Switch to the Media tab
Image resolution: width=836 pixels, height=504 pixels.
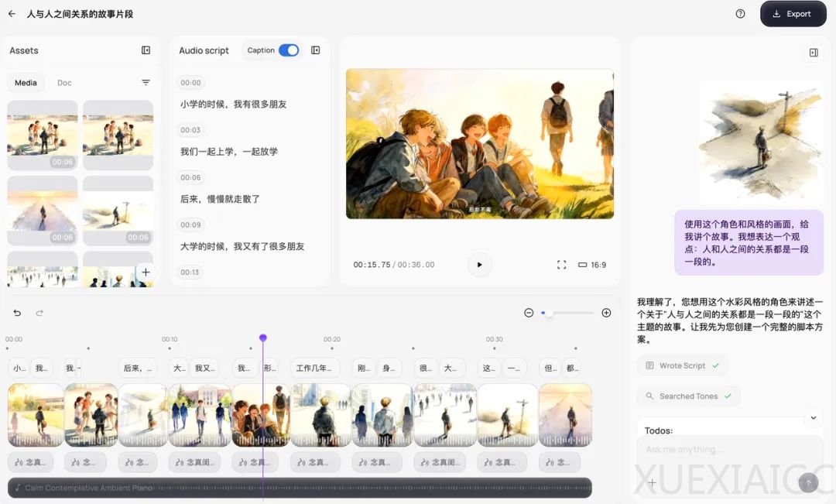coord(26,82)
